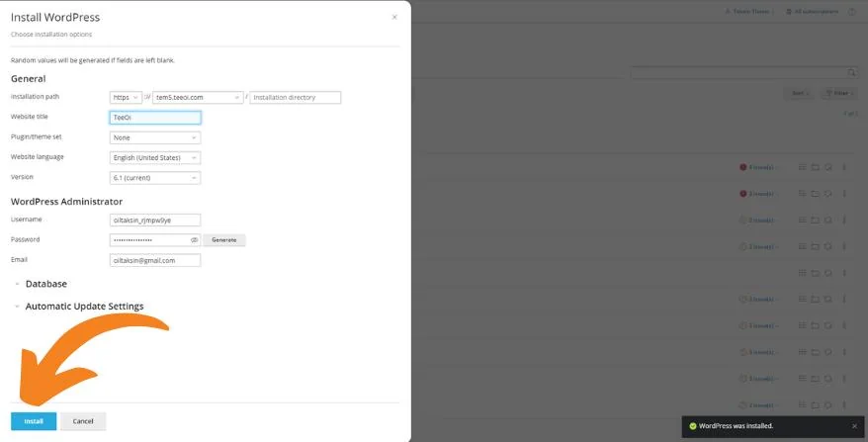The image size is (868, 442).
Task: Dismiss the WordPress was installed notification
Action: click(x=855, y=426)
